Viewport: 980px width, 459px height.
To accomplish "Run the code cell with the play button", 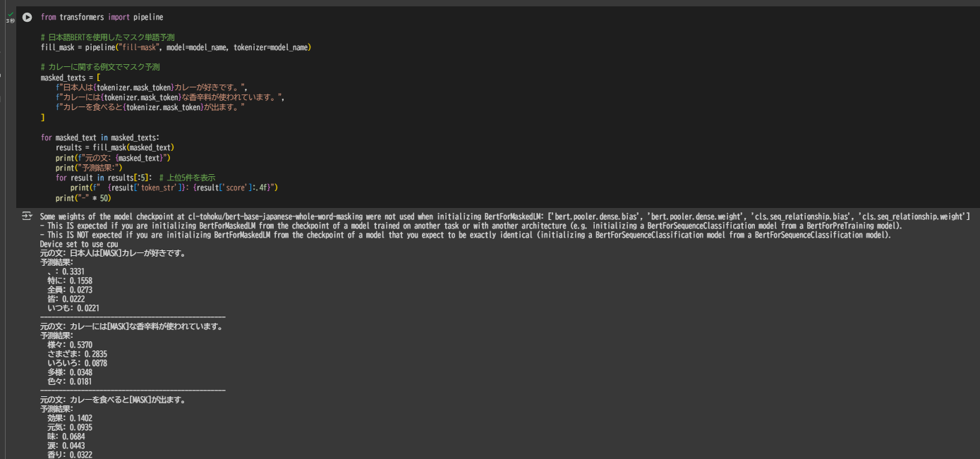I will (28, 16).
